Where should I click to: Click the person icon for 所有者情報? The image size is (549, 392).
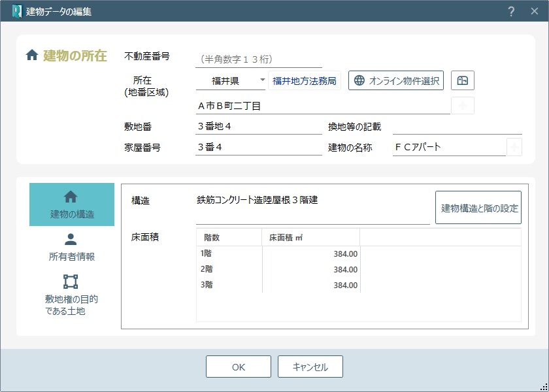point(71,239)
